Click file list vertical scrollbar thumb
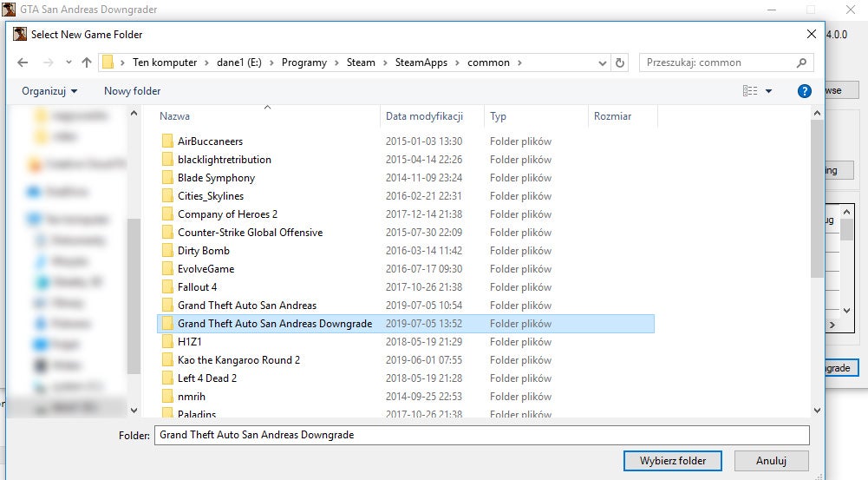868x480 pixels. point(817,199)
